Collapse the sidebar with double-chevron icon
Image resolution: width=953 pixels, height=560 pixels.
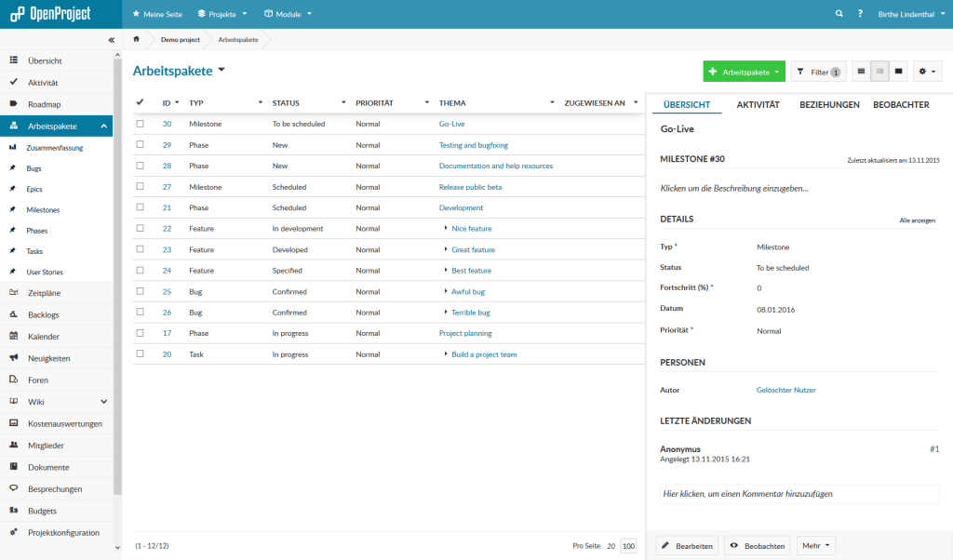(x=111, y=40)
